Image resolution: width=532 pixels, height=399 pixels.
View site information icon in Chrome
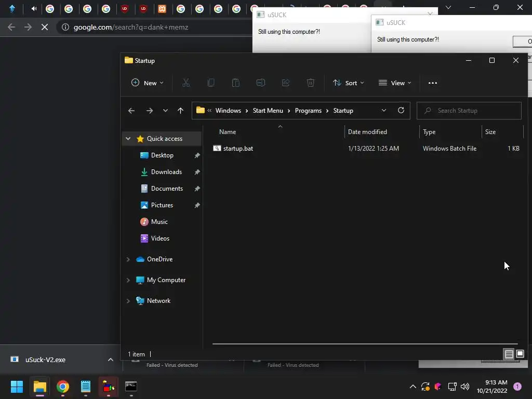pos(65,27)
